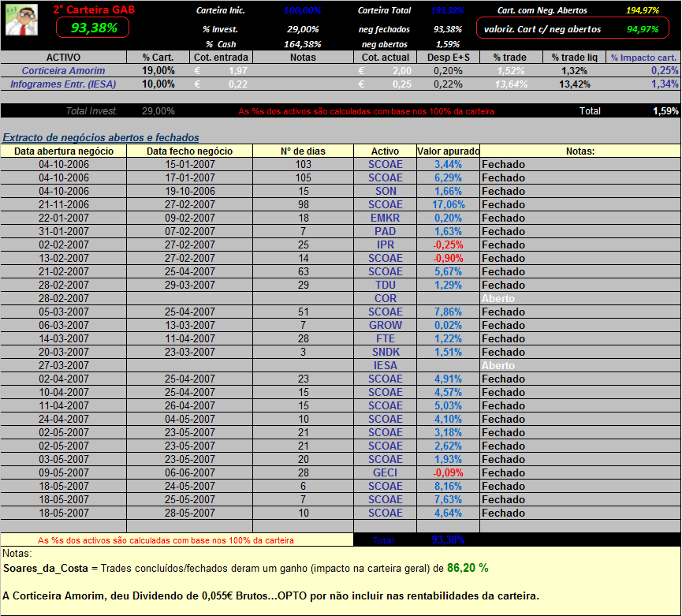Open the Extracto de negócios abertos e fechados link

101,137
